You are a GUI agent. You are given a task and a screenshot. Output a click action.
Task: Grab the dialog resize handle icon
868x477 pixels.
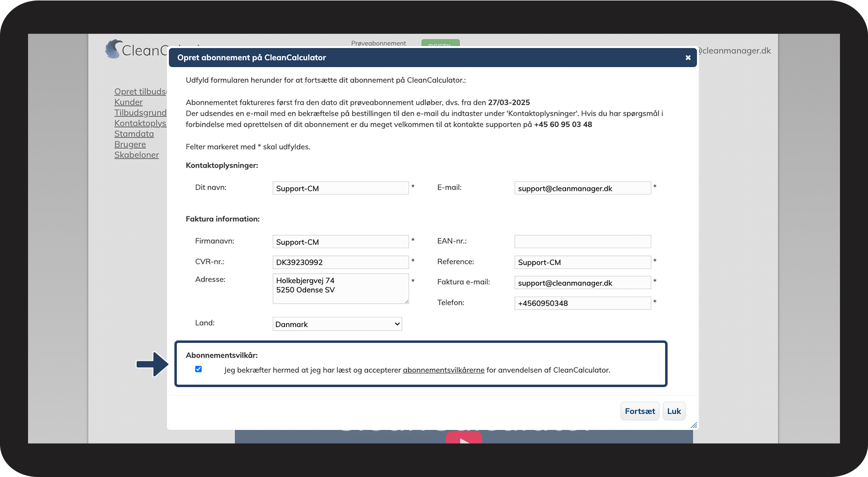click(x=694, y=425)
